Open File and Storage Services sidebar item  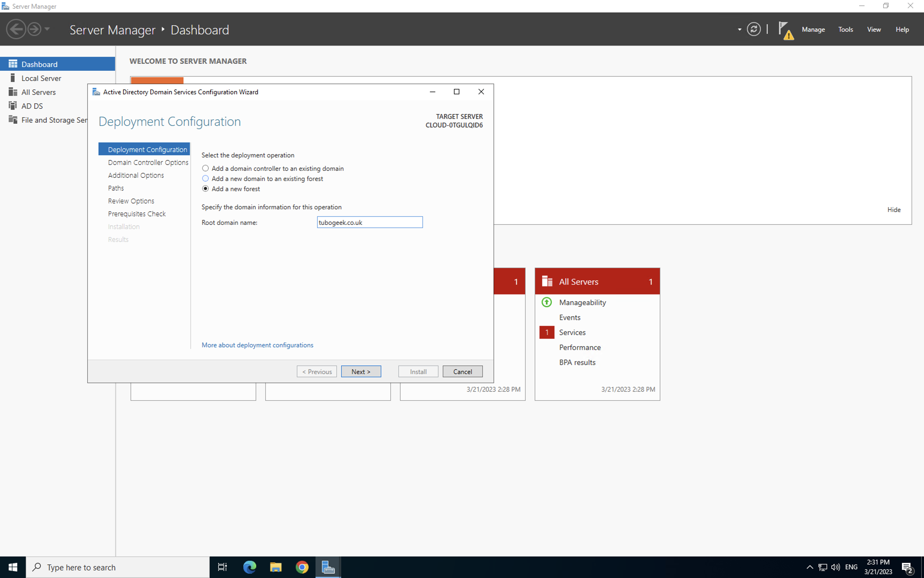pos(44,120)
